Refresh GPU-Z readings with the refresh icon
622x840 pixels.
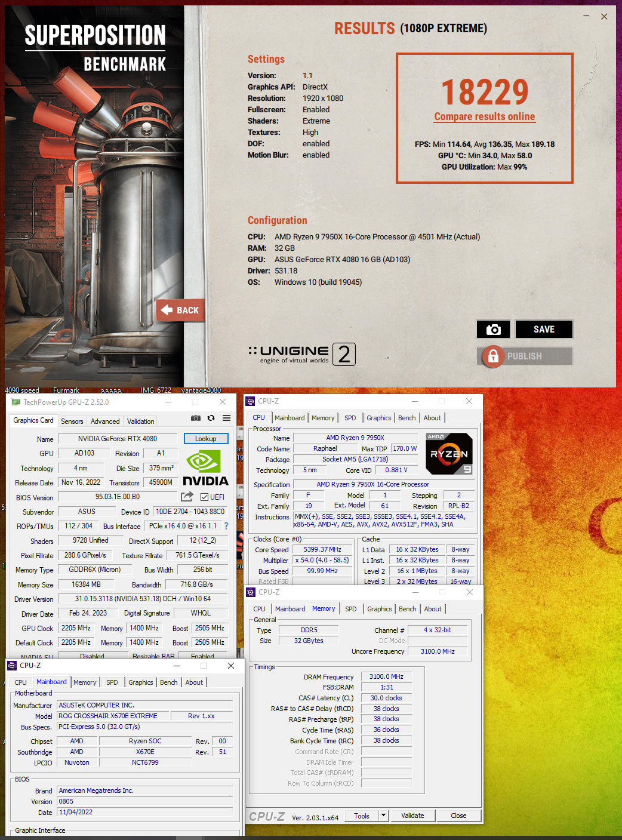(211, 418)
